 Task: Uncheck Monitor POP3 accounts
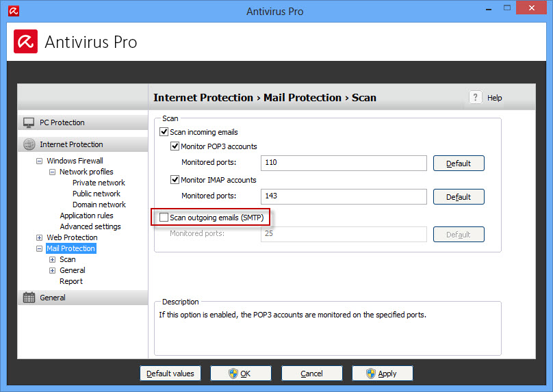pyautogui.click(x=175, y=146)
